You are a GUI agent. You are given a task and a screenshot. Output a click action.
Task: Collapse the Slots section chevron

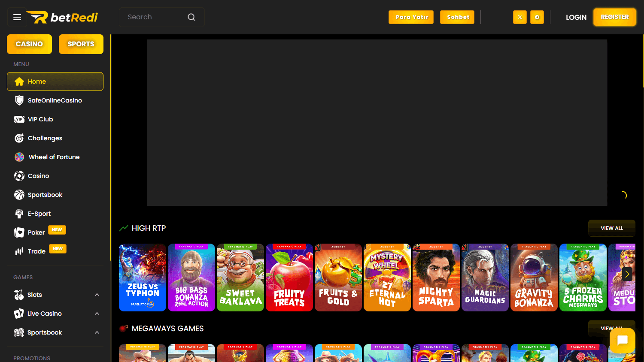[97, 295]
